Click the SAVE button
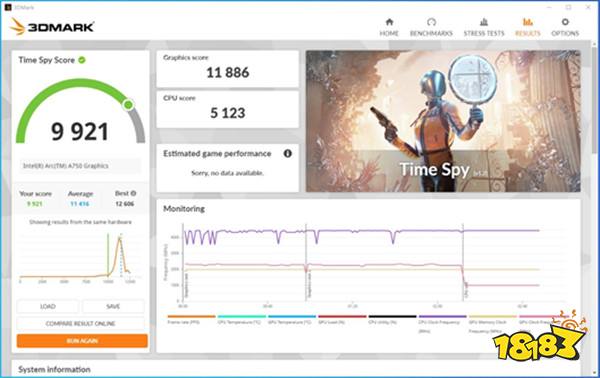Screen dimensions: 600x378 (113, 306)
